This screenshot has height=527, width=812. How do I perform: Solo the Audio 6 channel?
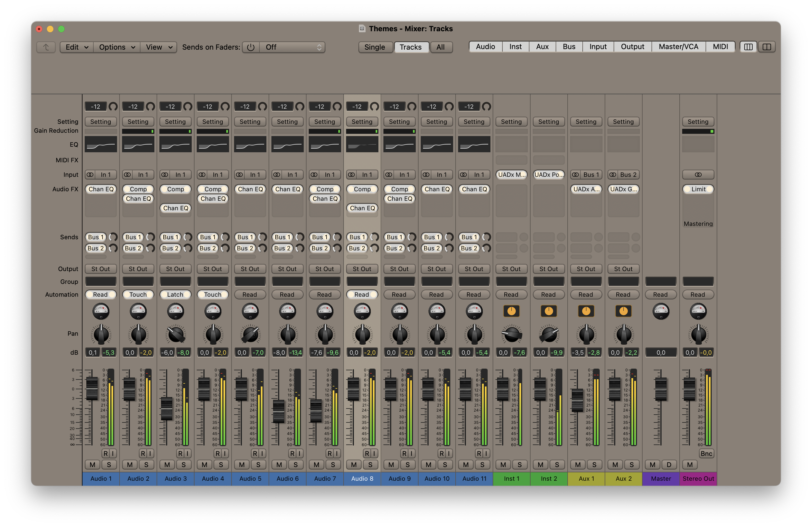click(x=295, y=465)
